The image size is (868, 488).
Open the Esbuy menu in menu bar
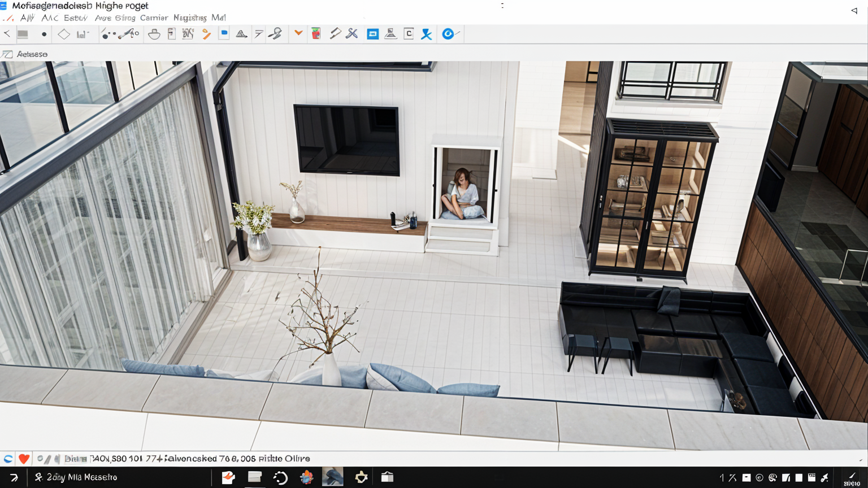(x=75, y=18)
